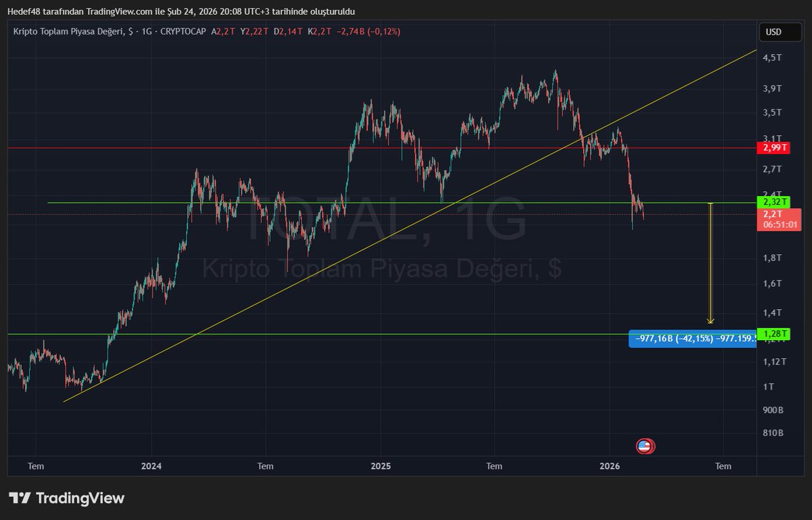Click the 1,6T price axis label

(x=773, y=283)
